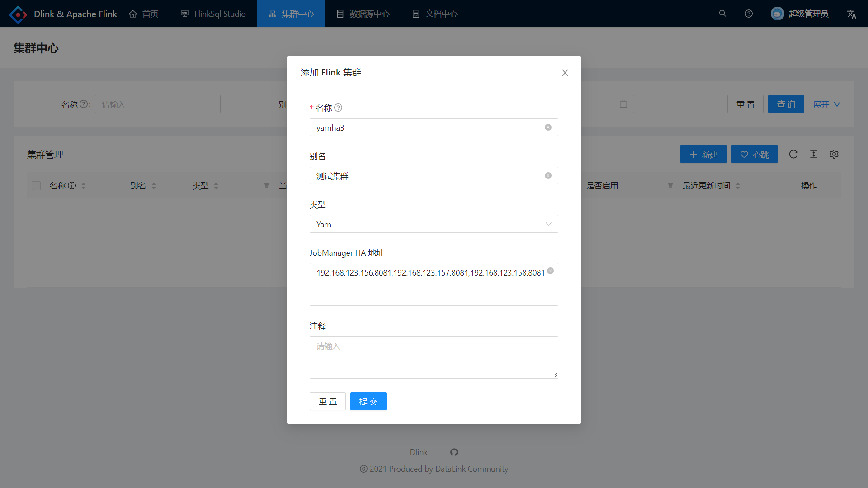Close the 添加 Flink 集群 dialog
The height and width of the screenshot is (488, 868).
pos(565,73)
